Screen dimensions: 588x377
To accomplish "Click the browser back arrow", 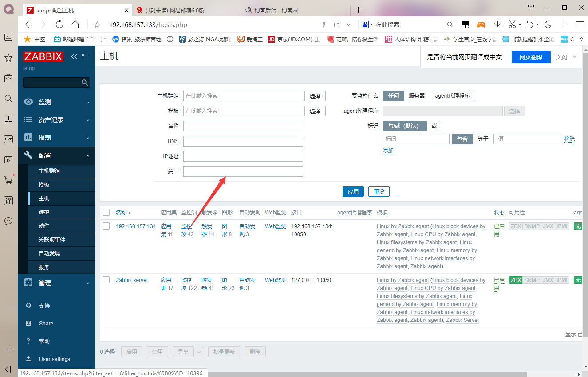I will pos(28,24).
